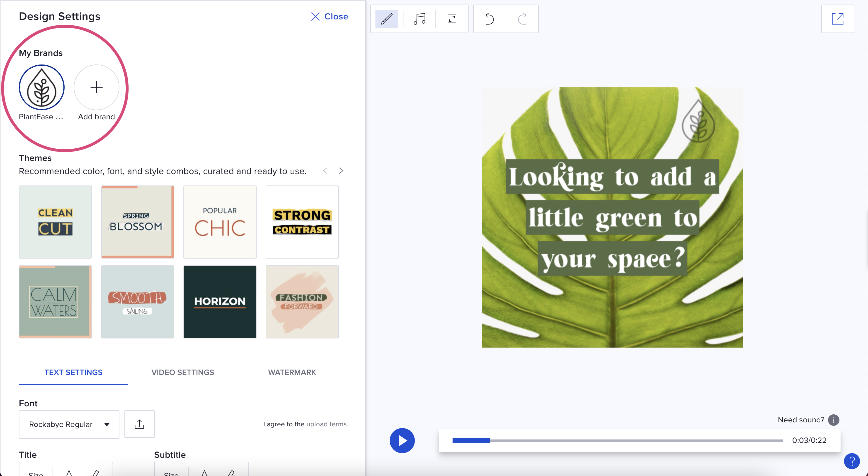Screen dimensions: 868x476
Task: Expand font upload options
Action: tap(139, 424)
